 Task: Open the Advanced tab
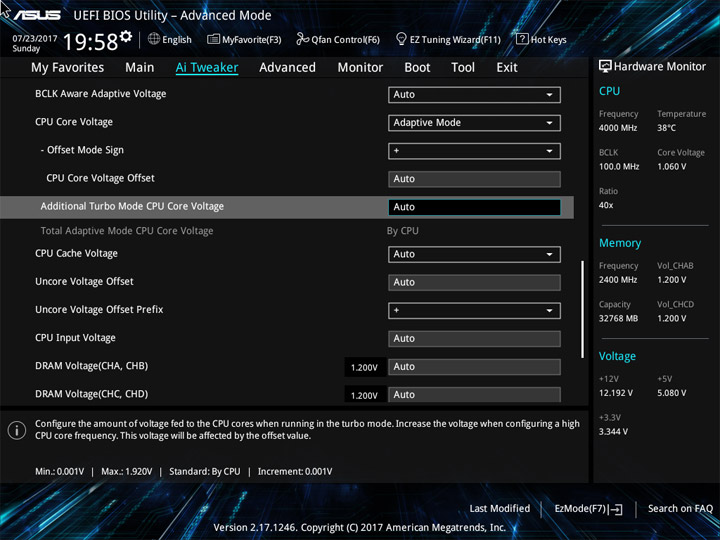[x=287, y=68]
